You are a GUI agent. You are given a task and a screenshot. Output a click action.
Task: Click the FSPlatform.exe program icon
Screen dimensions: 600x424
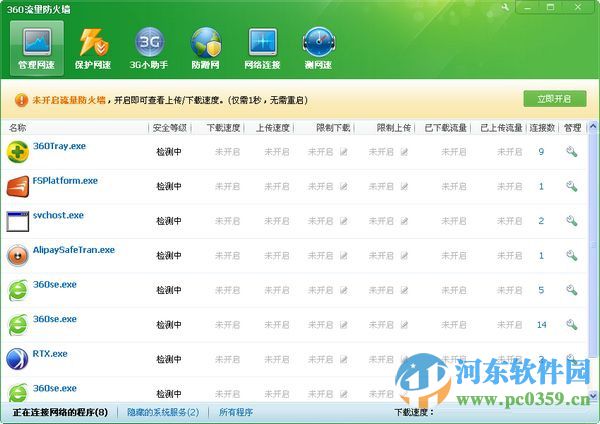click(x=18, y=186)
